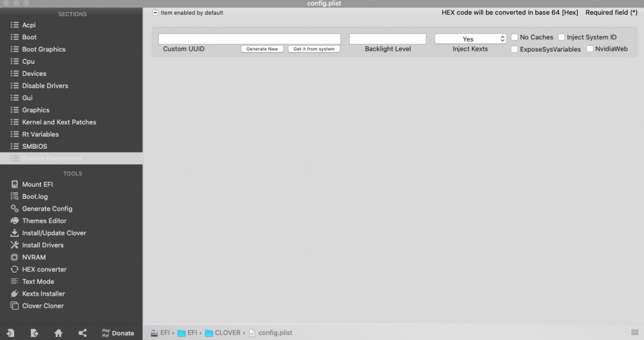Click the Text Mode lines icon
This screenshot has height=340, width=644.
pos(14,281)
